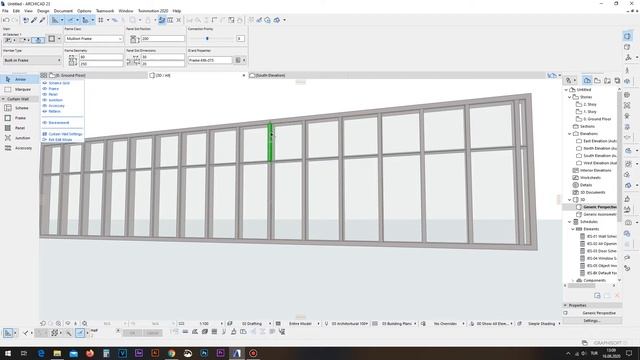Screen dimensions: 640x360
Task: Toggle Frame visibility eye in edit panel
Action: tap(45, 89)
